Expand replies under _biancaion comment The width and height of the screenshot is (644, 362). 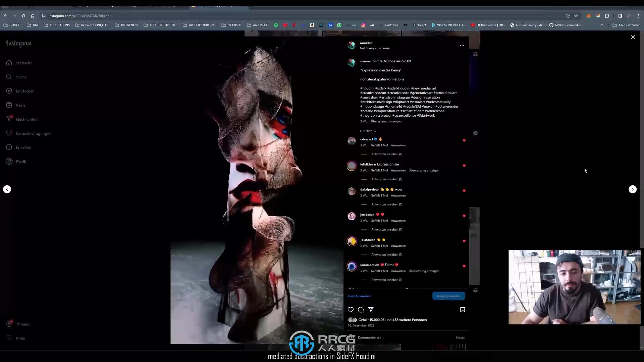click(x=386, y=255)
